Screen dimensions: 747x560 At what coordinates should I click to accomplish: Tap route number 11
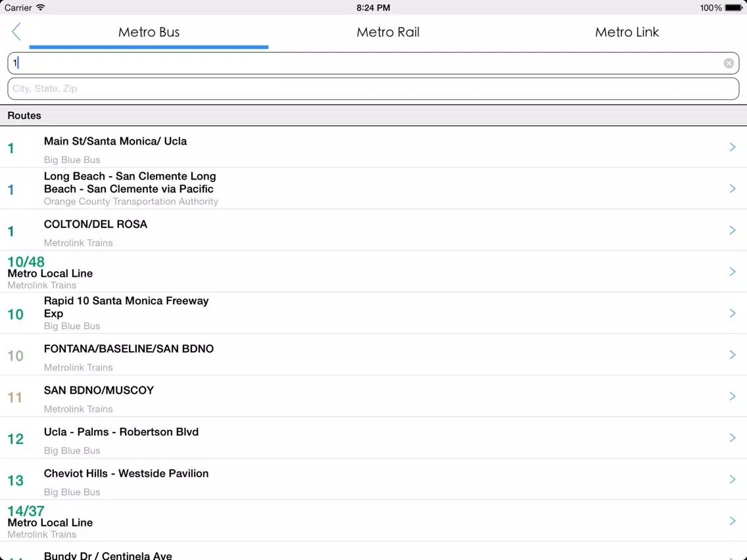14,397
